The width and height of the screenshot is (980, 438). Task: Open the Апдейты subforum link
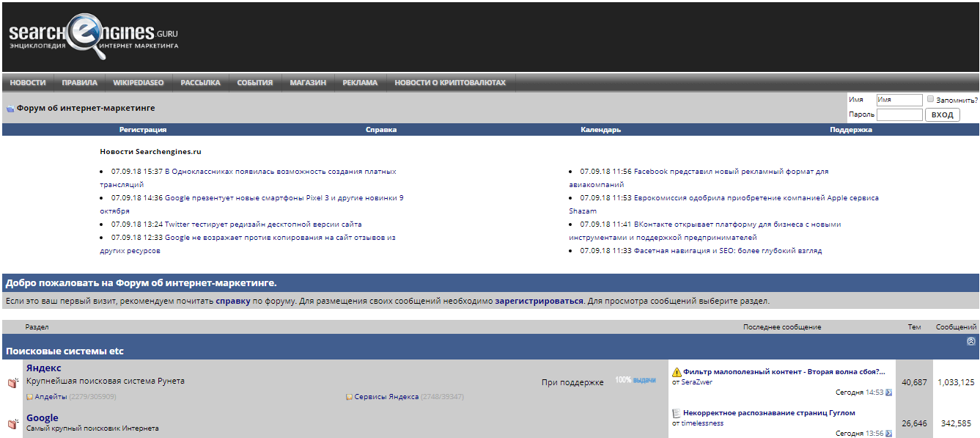[x=51, y=397]
